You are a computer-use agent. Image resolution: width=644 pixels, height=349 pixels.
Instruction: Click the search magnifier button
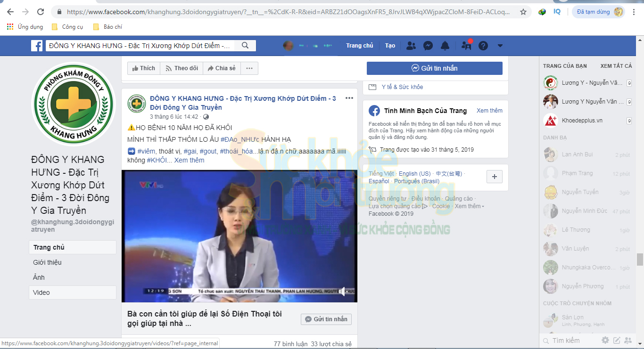point(245,46)
